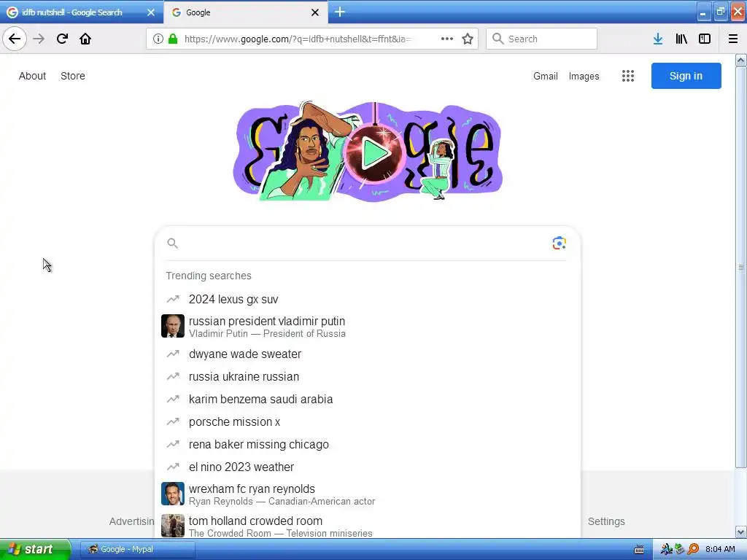Click the magnifier icon in Google search box
The height and width of the screenshot is (560, 747).
(172, 244)
